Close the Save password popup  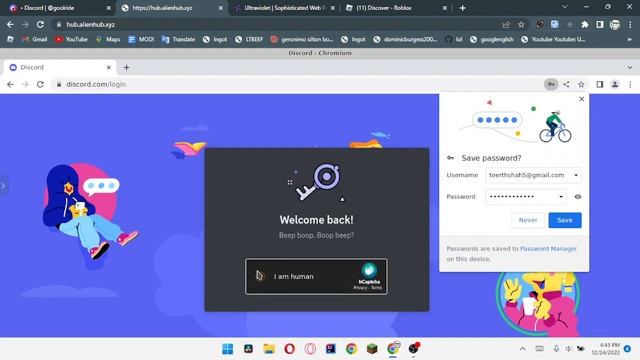coord(582,99)
